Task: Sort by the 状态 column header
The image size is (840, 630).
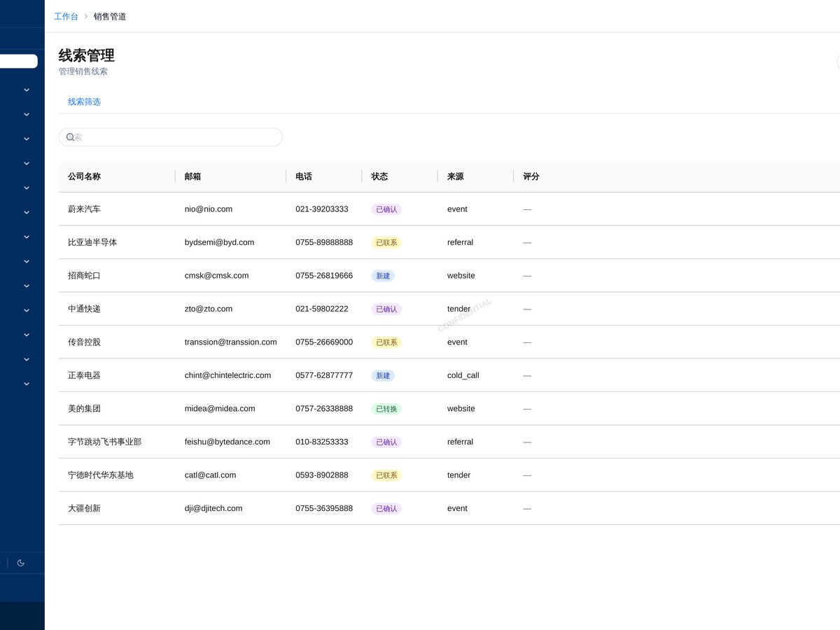Action: point(379,176)
